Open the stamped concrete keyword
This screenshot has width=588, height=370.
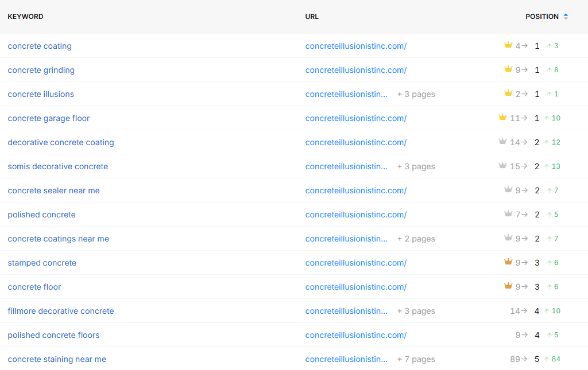42,263
